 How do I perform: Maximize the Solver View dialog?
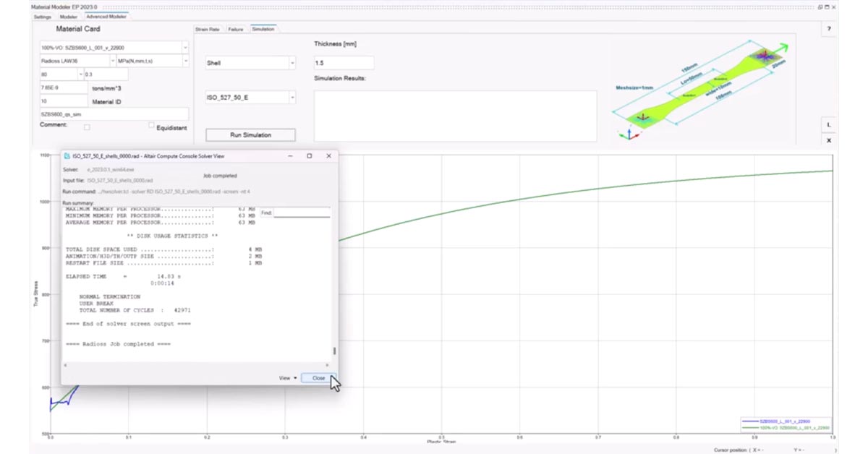(x=309, y=156)
